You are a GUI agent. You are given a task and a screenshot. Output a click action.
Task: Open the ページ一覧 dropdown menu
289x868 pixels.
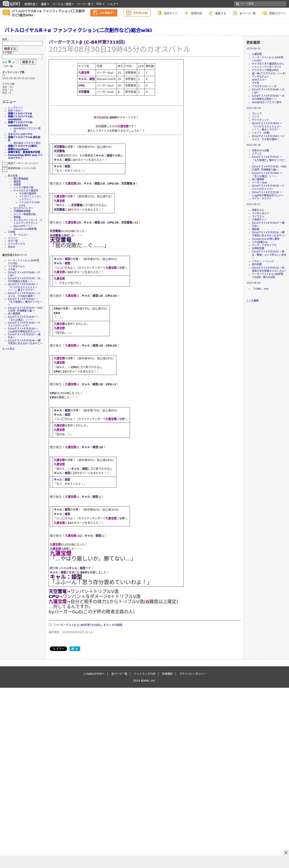click(85, 4)
